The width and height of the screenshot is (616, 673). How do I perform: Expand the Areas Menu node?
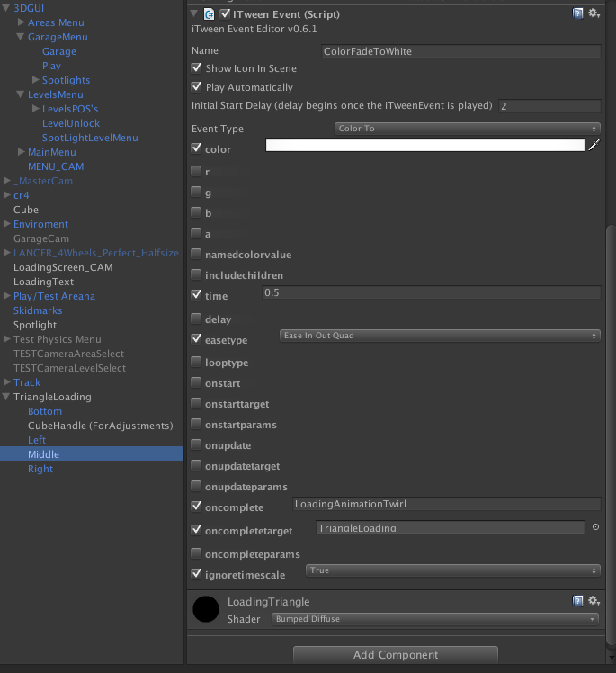point(21,22)
